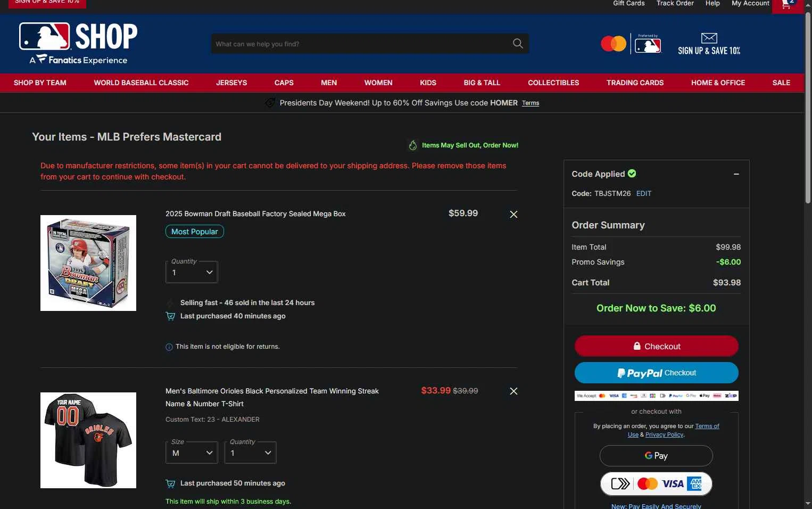Click the MLB preferred logo in header
Image resolution: width=812 pixels, height=509 pixels.
click(648, 44)
